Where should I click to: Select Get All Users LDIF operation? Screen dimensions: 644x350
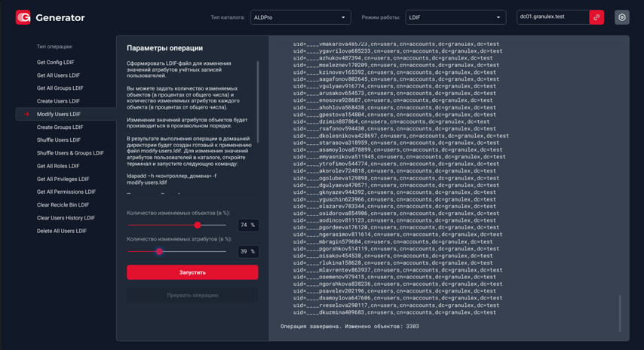pos(58,75)
